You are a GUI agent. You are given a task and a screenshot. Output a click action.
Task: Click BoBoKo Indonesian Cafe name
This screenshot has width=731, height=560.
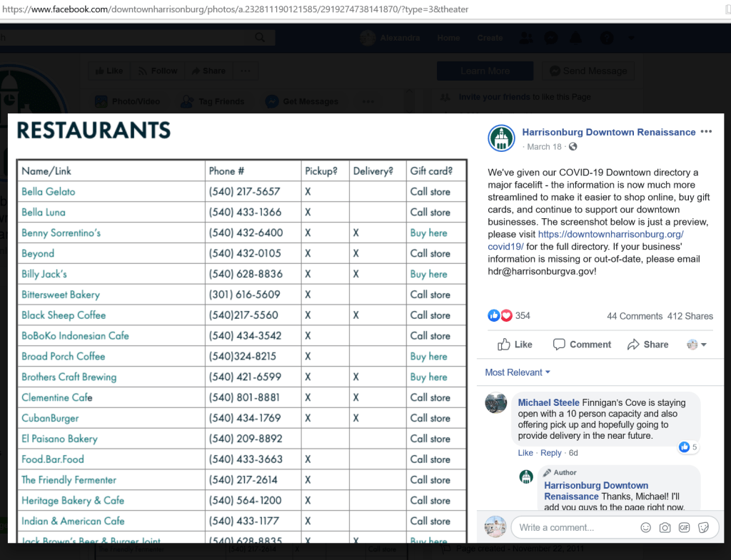pos(75,335)
